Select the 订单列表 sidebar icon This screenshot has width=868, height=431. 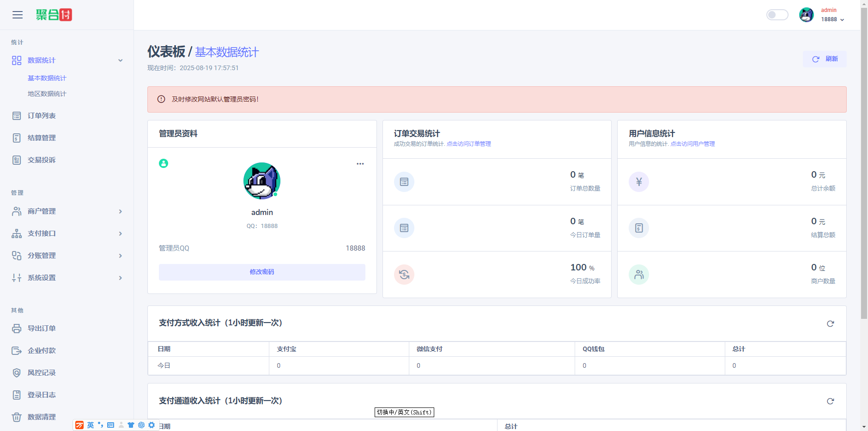17,115
